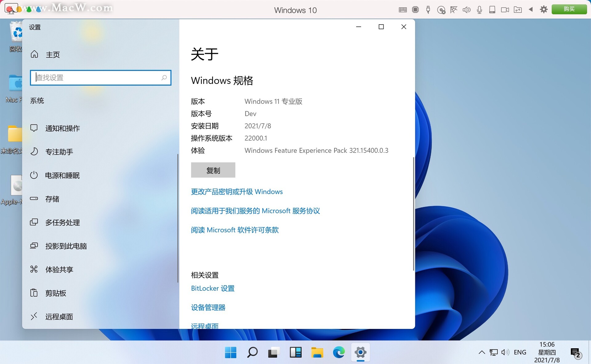
Task: Open the Widgets panel icon in taskbar
Action: 295,352
